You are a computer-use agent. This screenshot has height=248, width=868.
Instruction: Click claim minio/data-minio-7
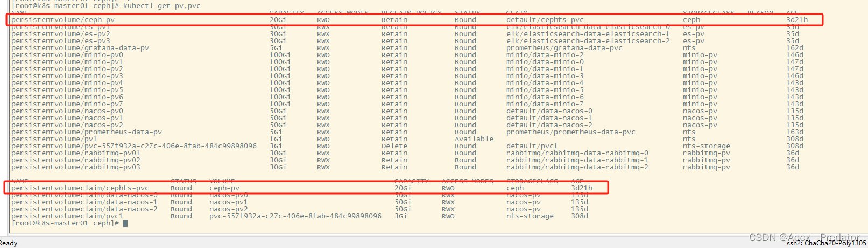pyautogui.click(x=545, y=104)
